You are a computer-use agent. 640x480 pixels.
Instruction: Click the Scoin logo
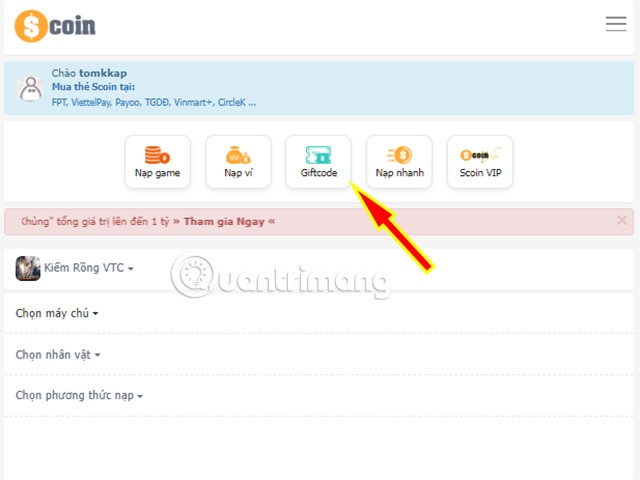55,26
